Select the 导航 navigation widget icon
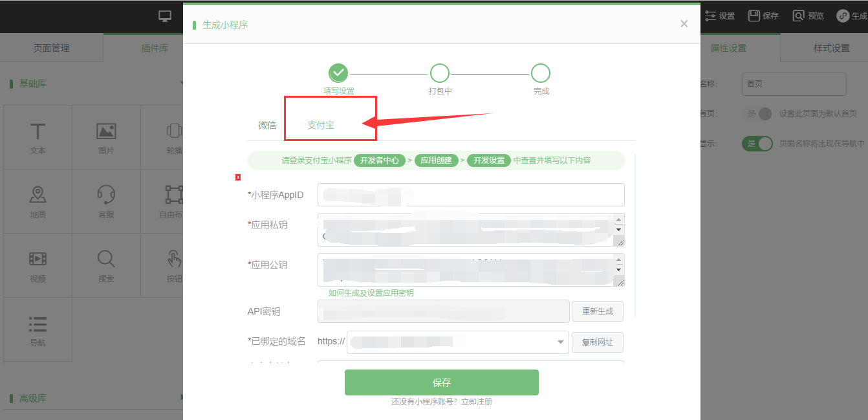 point(38,329)
